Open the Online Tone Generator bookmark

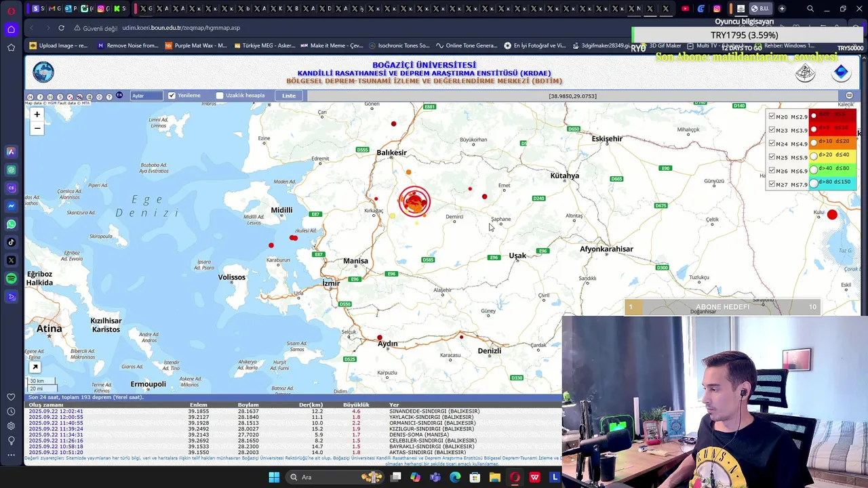(x=467, y=45)
